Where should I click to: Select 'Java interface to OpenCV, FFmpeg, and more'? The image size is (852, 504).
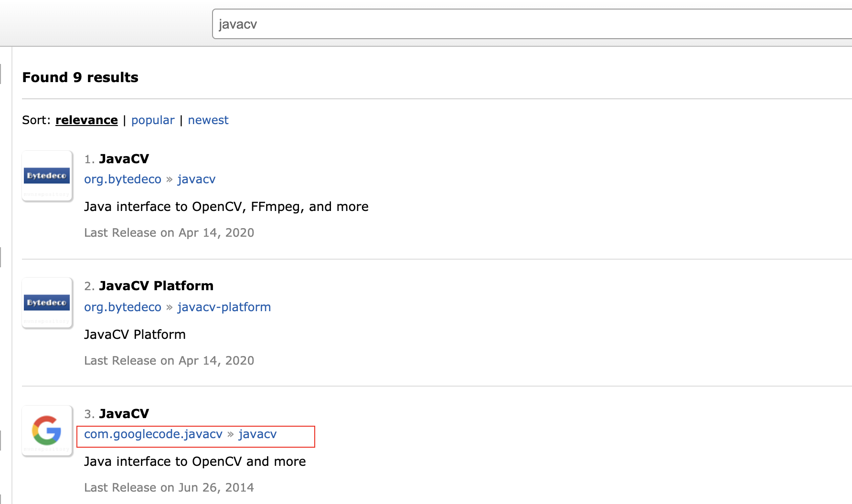[226, 207]
